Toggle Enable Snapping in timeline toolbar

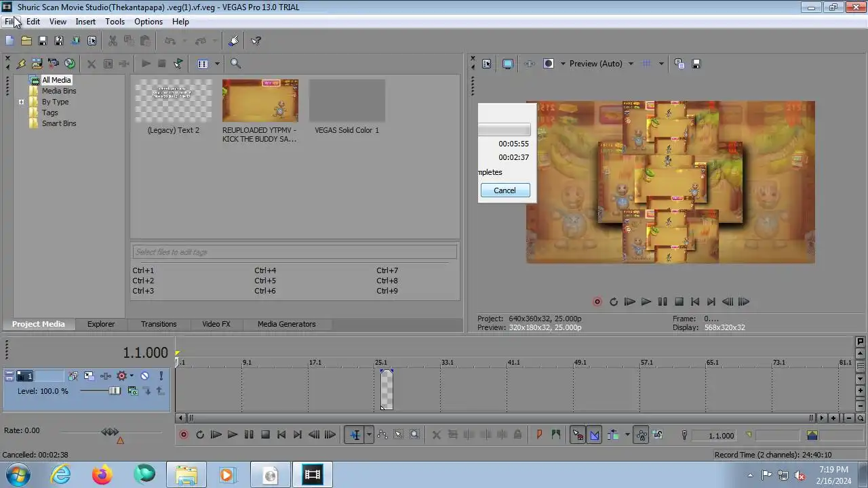pyautogui.click(x=578, y=435)
